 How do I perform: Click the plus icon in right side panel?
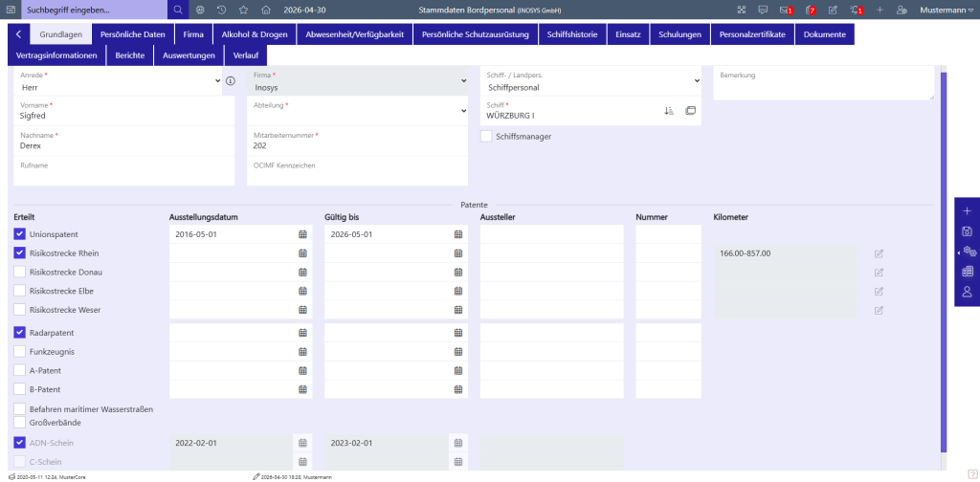(x=967, y=211)
